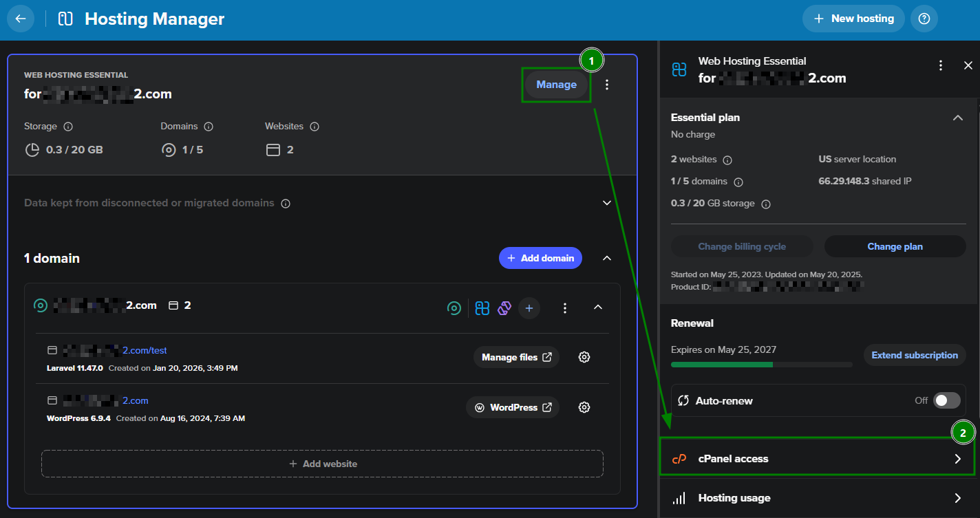The height and width of the screenshot is (518, 980).
Task: Open the domain row three-dot menu
Action: [565, 308]
